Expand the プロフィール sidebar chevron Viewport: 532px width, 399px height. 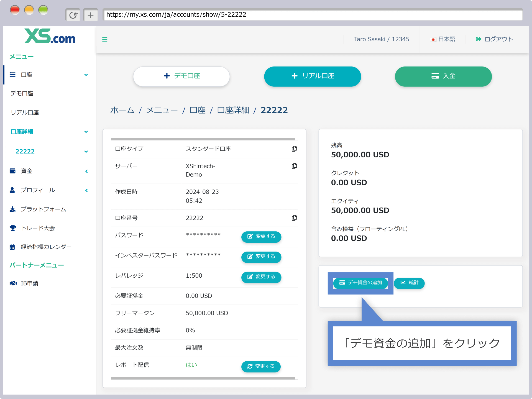tap(86, 190)
